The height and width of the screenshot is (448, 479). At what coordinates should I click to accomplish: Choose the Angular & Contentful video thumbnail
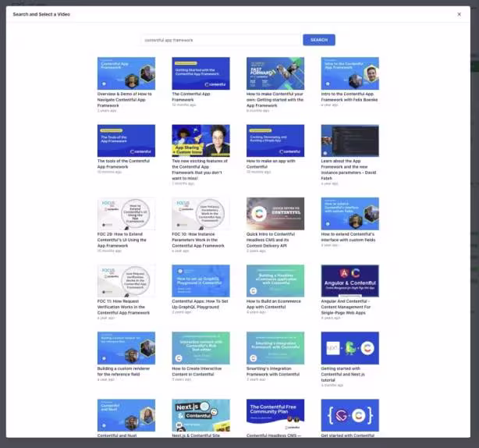tap(349, 281)
